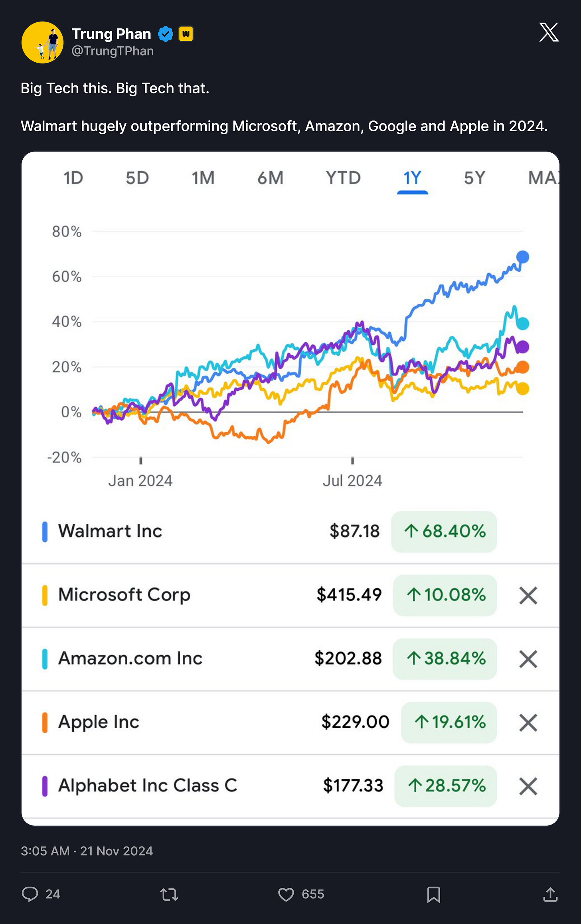This screenshot has width=581, height=924.
Task: Click the yellow affiliate badge icon
Action: [x=186, y=34]
